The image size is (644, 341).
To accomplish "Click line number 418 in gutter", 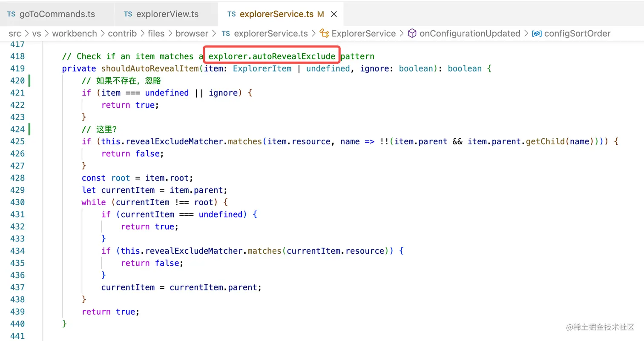I will (17, 56).
